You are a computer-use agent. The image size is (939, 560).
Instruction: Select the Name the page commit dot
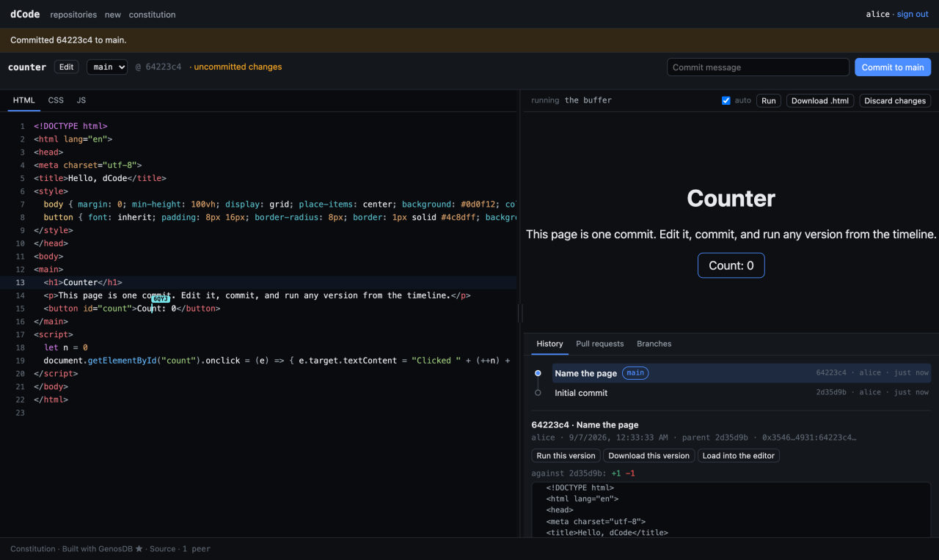(x=538, y=373)
